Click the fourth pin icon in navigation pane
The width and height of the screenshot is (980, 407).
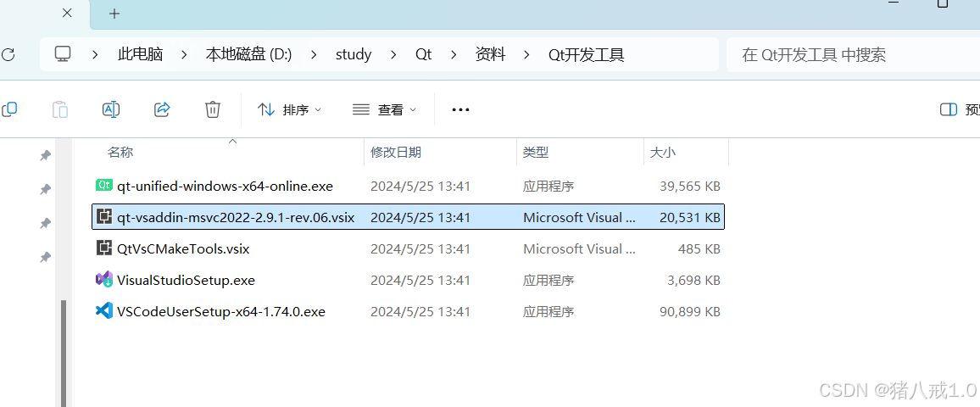(45, 257)
